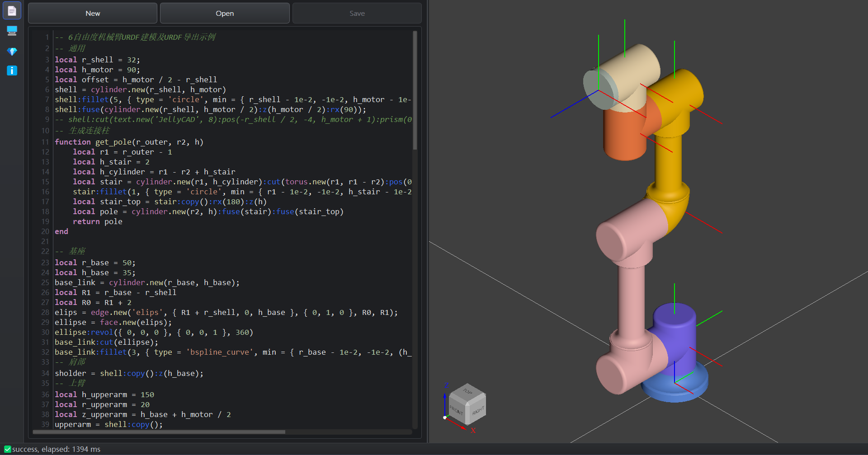Click the blue Z axis label on the gizmo

pyautogui.click(x=446, y=385)
